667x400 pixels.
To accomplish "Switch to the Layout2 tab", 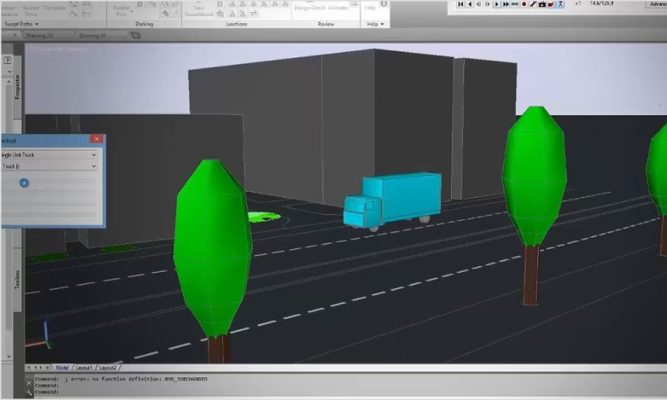I will tap(108, 367).
